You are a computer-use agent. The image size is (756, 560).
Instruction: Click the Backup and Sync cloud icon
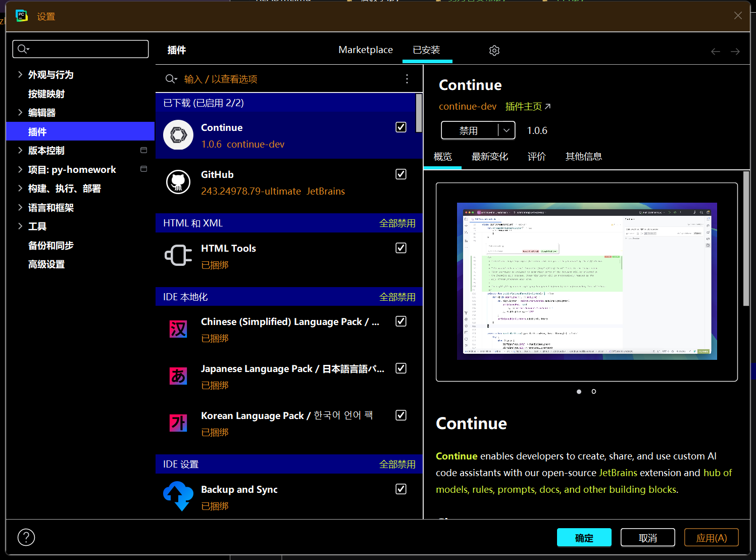(x=178, y=496)
